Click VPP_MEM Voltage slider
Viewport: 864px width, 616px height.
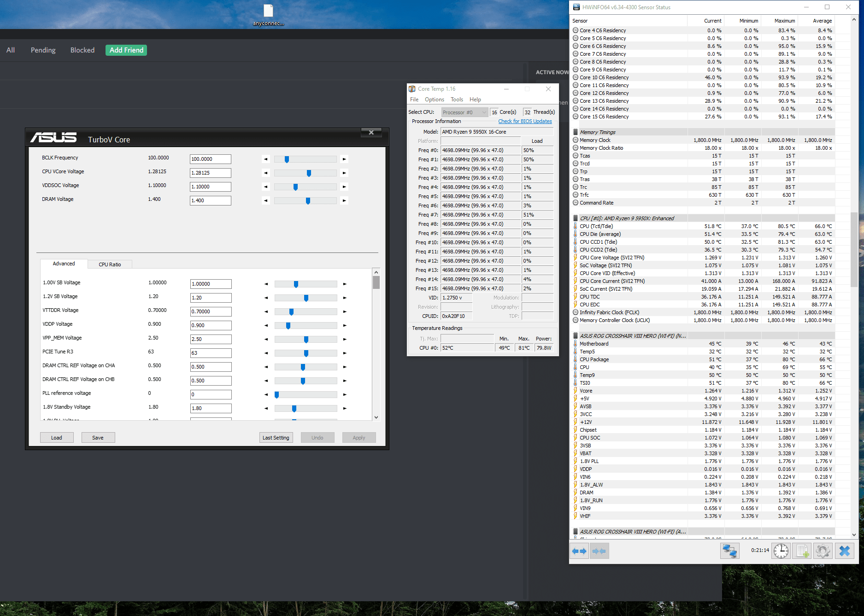tap(306, 340)
